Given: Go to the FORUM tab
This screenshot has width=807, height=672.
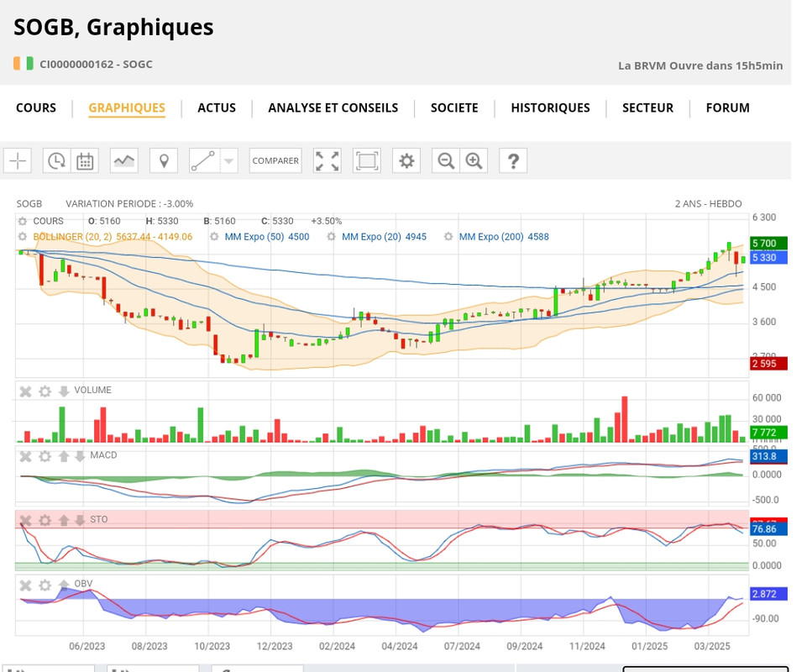Looking at the screenshot, I should [x=728, y=108].
